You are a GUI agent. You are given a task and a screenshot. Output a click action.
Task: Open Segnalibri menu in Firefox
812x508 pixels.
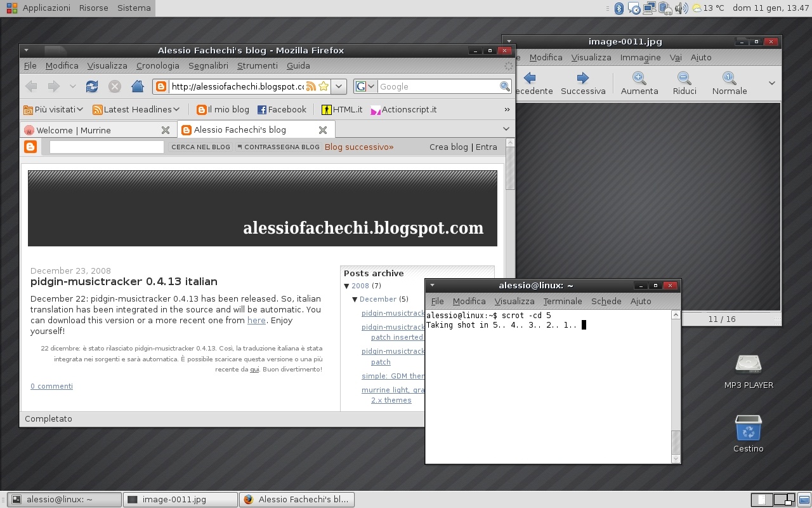[208, 65]
